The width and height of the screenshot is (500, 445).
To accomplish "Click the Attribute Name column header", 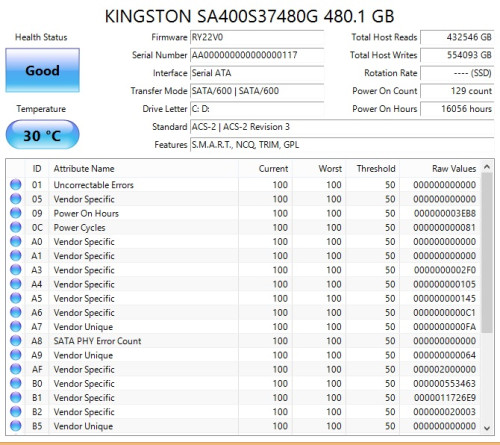I will point(144,169).
